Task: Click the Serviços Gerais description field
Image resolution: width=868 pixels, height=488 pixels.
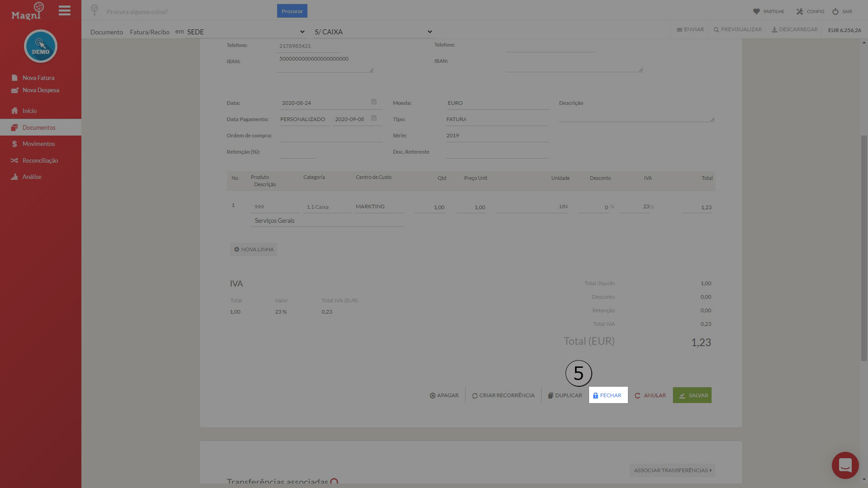Action: [327, 221]
